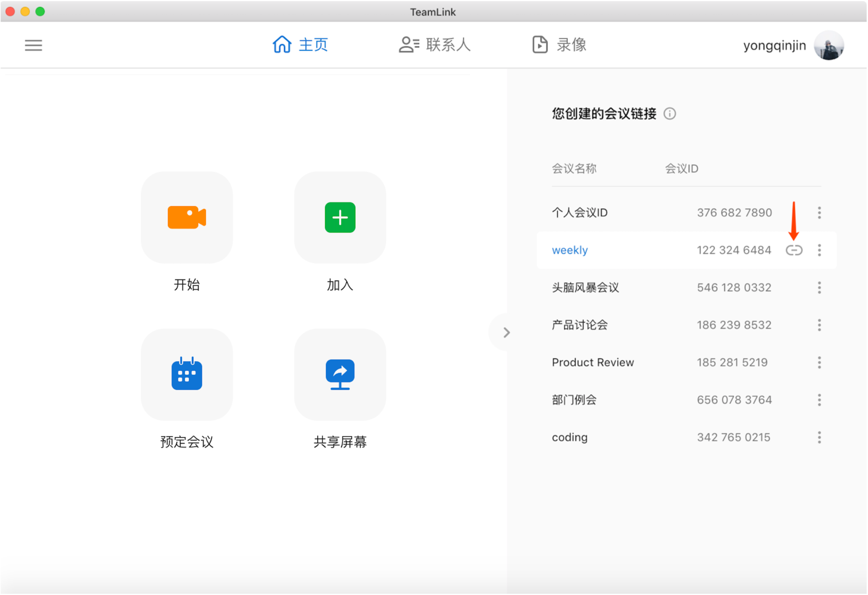
Task: Select the 头脑风暴会议 meeting row
Action: click(x=585, y=287)
